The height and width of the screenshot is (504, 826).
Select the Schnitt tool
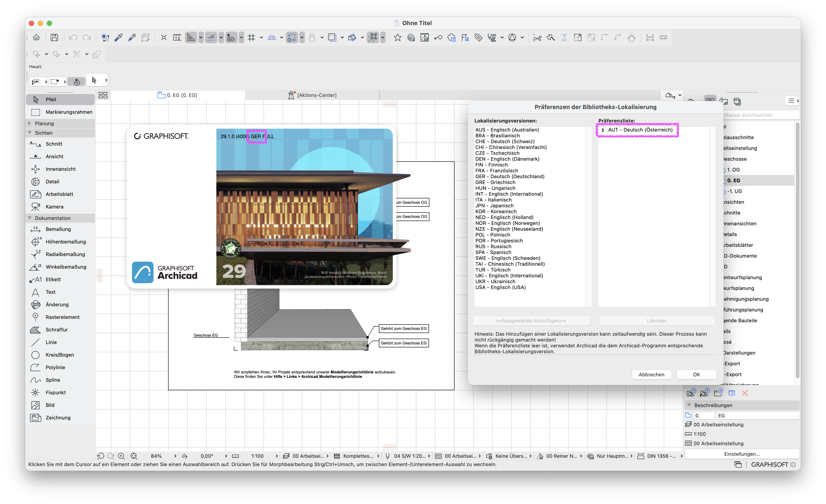pos(60,144)
